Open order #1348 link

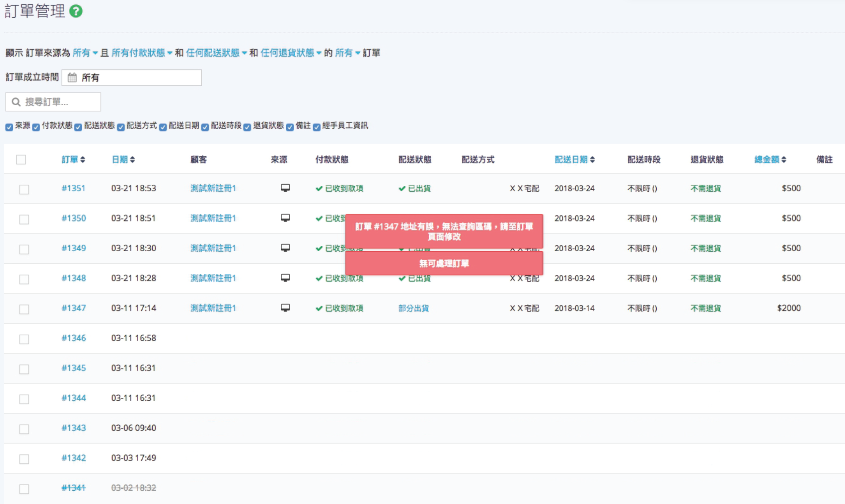coord(74,278)
